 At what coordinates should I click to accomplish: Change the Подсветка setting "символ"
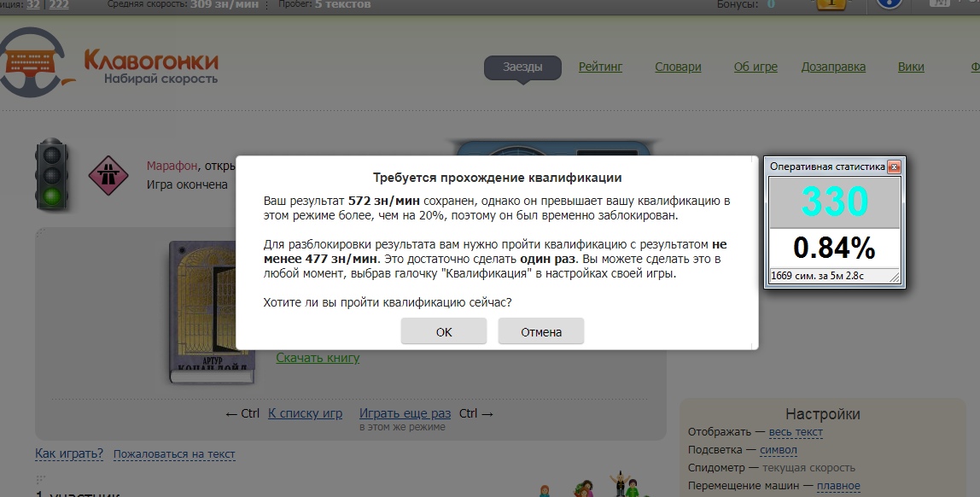point(778,450)
